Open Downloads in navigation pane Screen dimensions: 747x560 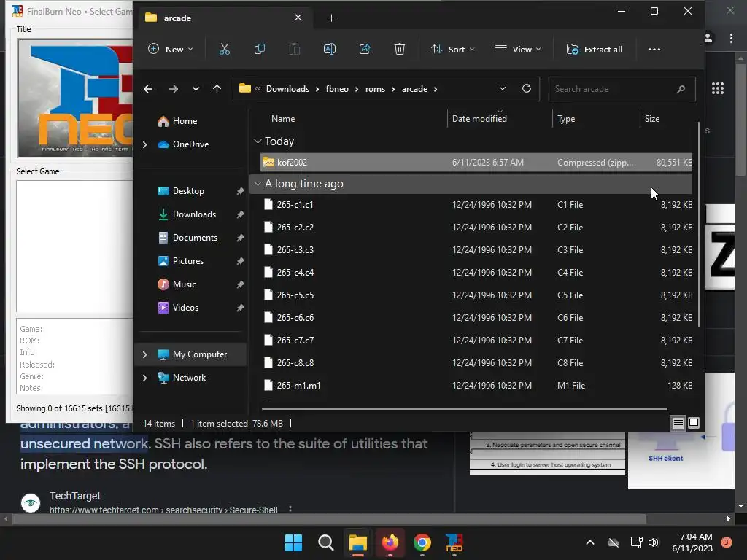click(194, 214)
